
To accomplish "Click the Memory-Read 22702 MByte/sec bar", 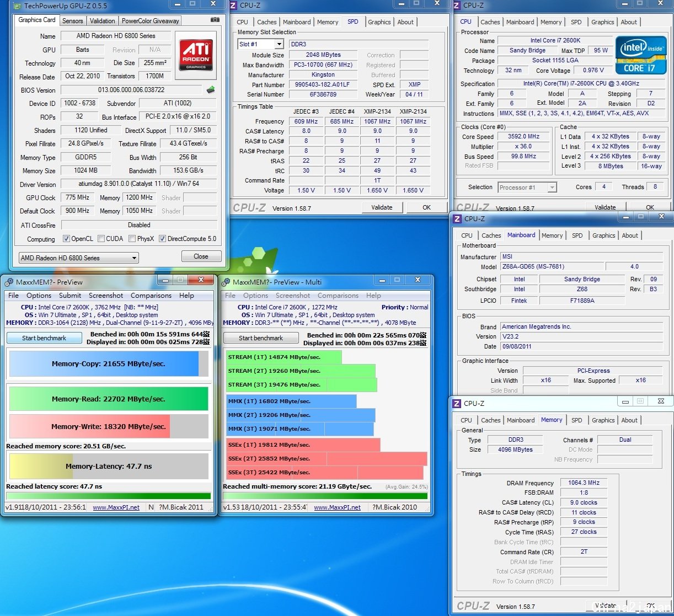I will (109, 399).
